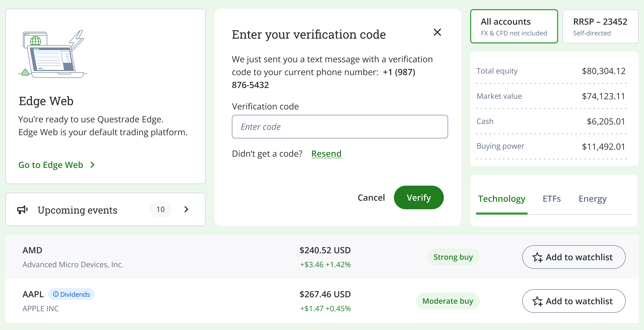644x330 pixels.
Task: Click Cancel in the verification dialog
Action: 371,198
